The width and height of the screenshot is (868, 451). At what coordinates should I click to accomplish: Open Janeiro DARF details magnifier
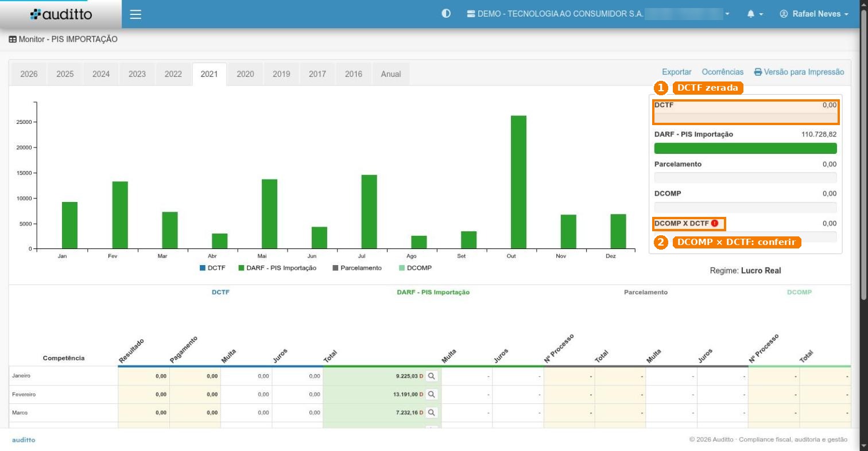[432, 376]
